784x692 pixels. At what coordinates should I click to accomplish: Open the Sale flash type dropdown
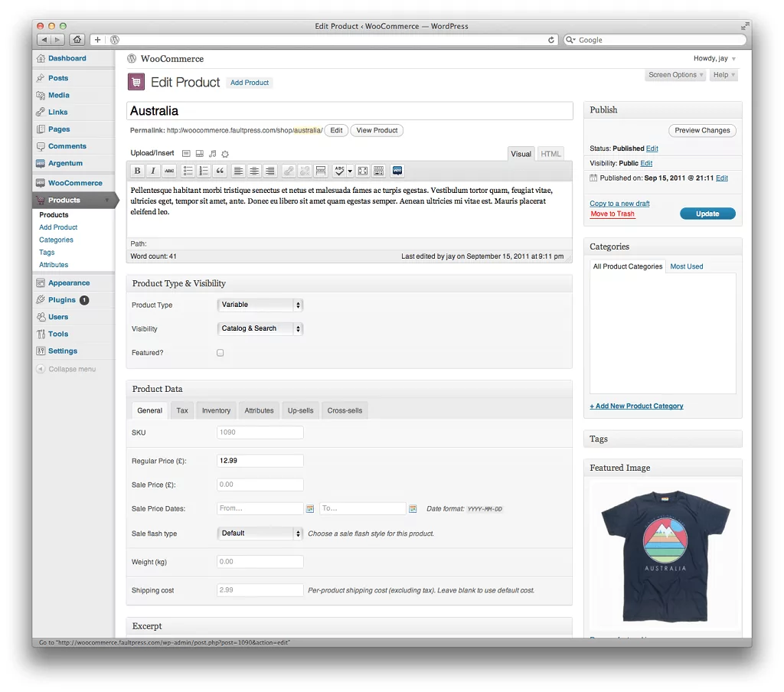tap(260, 534)
